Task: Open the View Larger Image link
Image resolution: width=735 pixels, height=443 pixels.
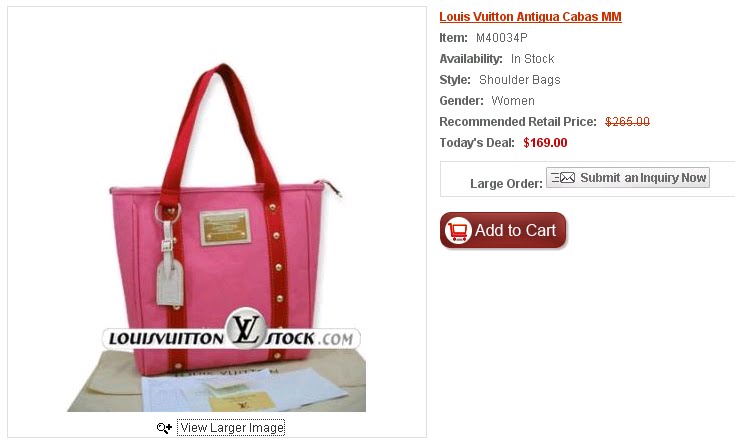Action: (231, 428)
